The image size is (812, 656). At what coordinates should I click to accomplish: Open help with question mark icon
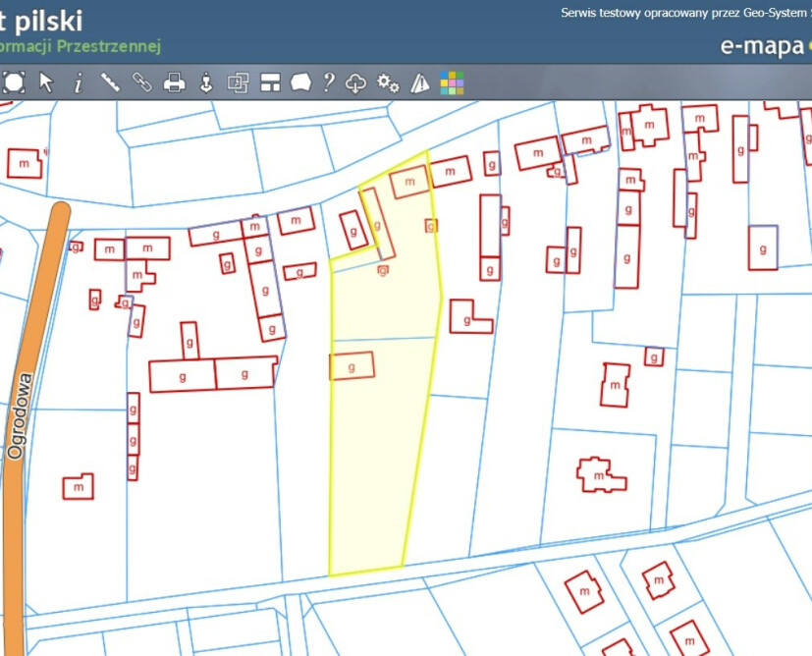point(329,82)
